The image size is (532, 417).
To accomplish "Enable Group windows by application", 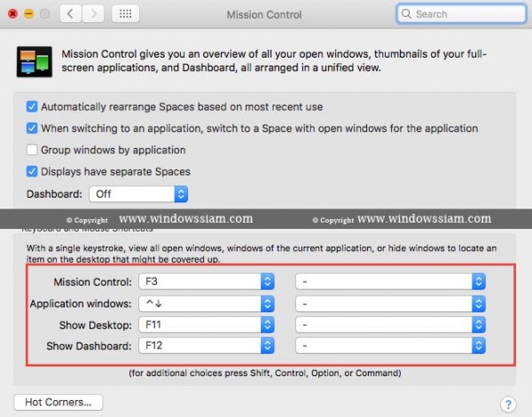I will pyautogui.click(x=32, y=150).
